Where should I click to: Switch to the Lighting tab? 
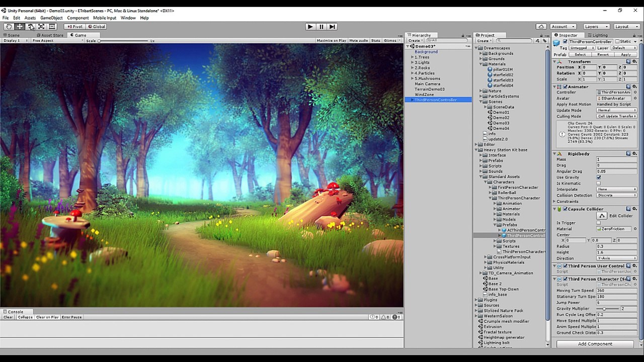pyautogui.click(x=597, y=36)
